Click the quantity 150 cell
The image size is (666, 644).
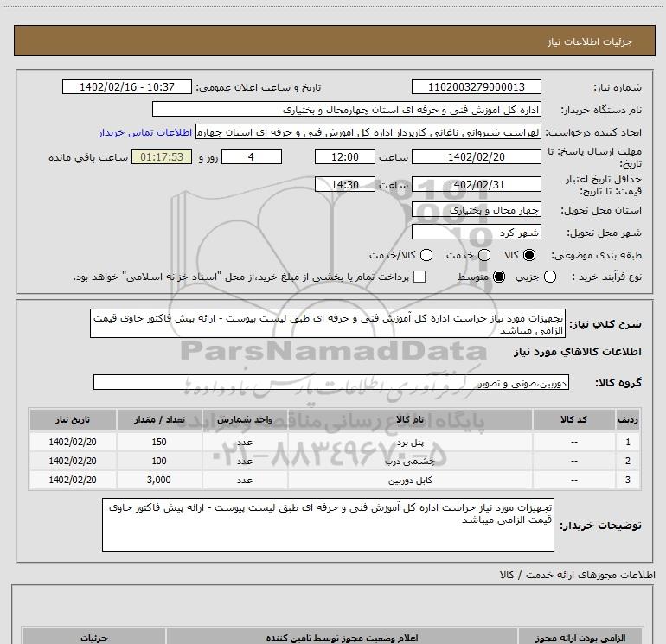[159, 442]
